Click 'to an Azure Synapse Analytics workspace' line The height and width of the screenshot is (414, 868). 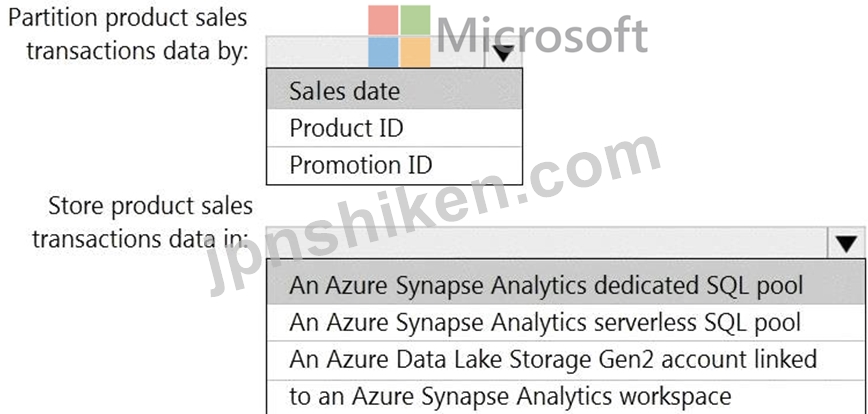[x=510, y=396]
